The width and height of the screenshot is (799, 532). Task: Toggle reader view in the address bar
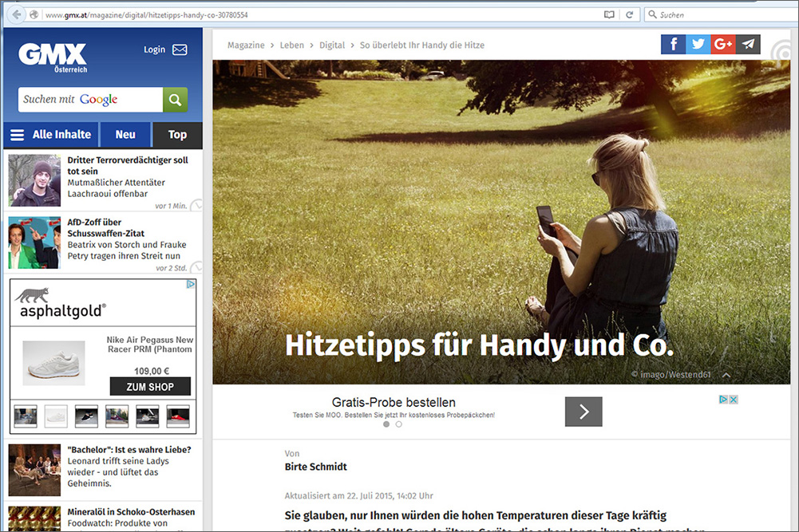pos(609,15)
